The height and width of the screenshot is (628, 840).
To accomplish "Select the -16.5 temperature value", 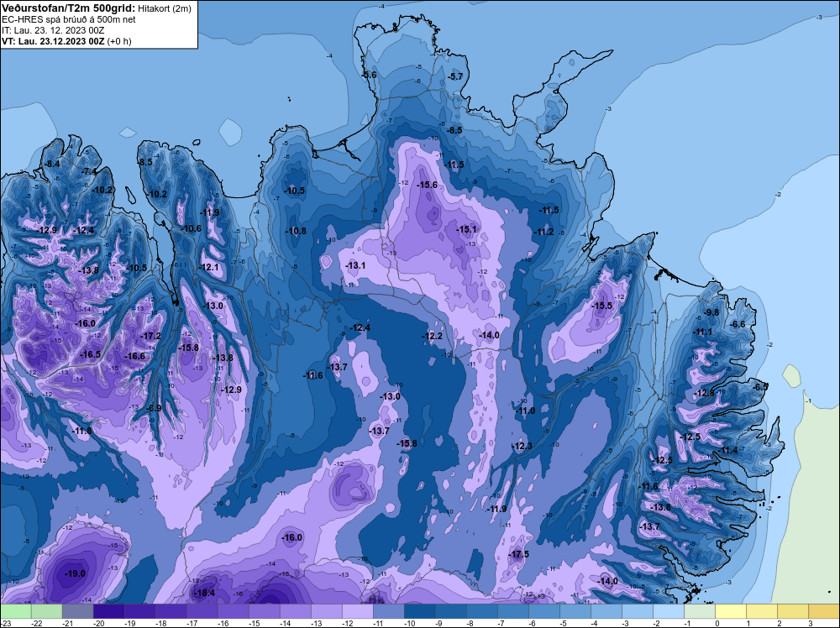I will coord(90,354).
